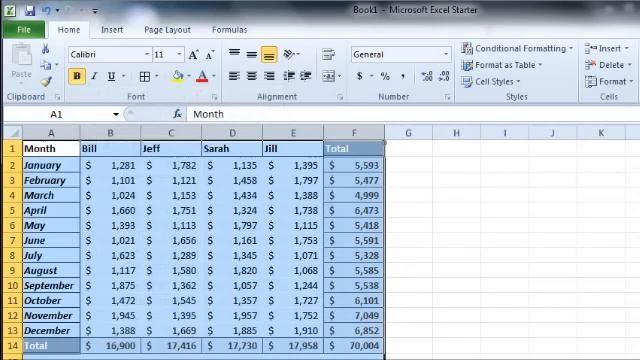This screenshot has width=640, height=360.
Task: Open the Calibri font name dropdown
Action: tap(147, 54)
